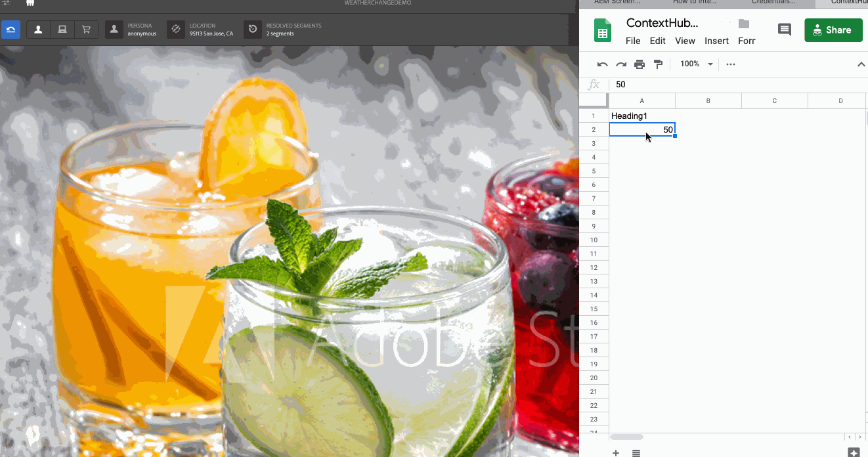Open the Google Sheets home icon
The height and width of the screenshot is (457, 868).
(x=603, y=30)
